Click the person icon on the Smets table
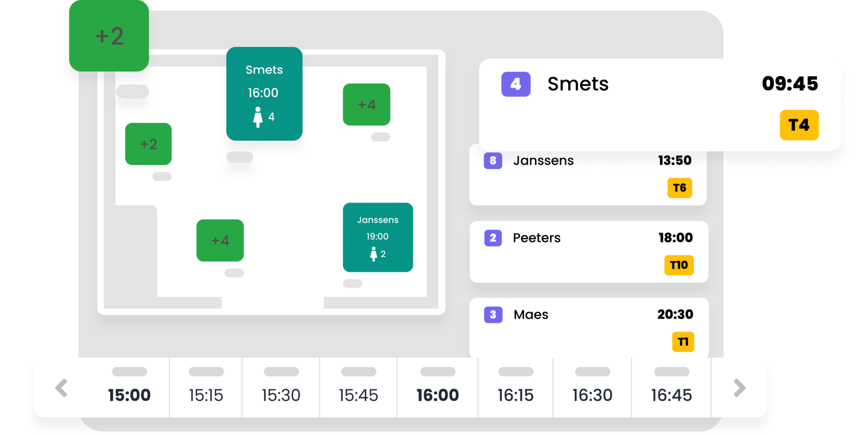The height and width of the screenshot is (435, 868). pos(258,117)
